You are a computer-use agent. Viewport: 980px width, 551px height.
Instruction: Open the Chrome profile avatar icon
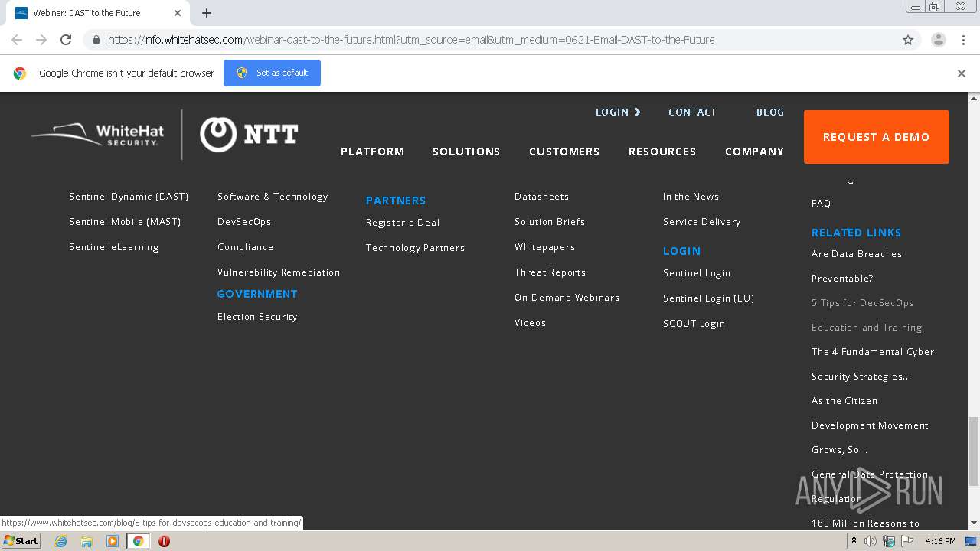pyautogui.click(x=938, y=40)
